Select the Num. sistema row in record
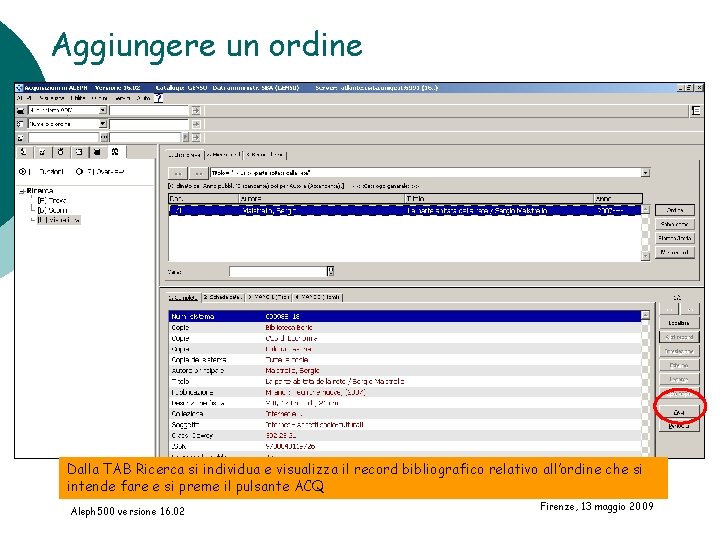 [x=405, y=316]
